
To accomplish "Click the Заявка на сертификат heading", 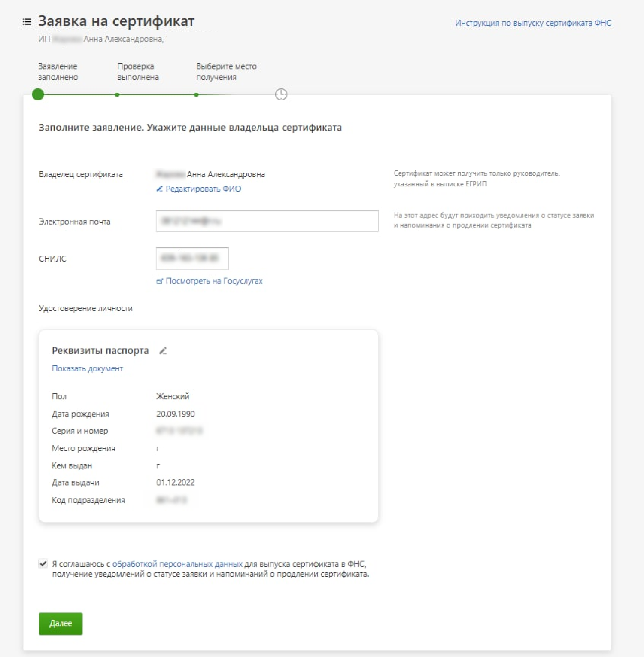I will coord(116,21).
